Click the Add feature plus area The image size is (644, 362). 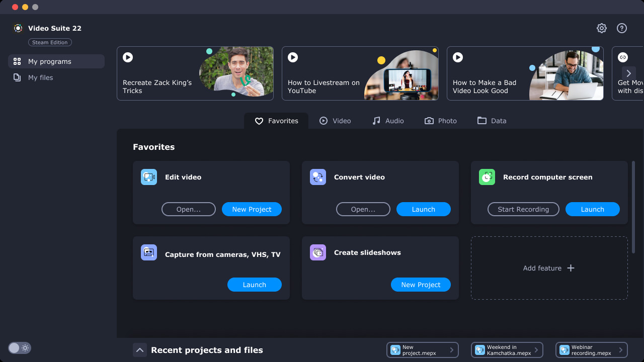coord(548,267)
